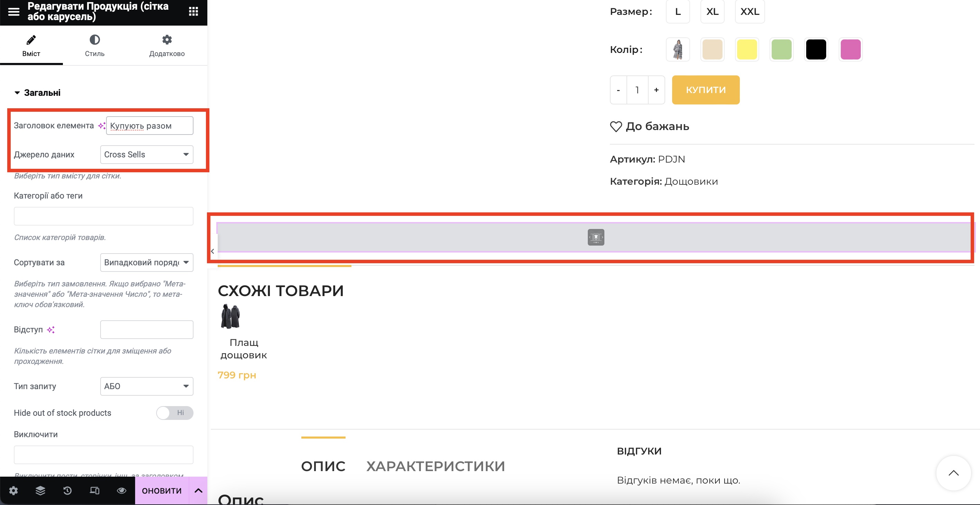Screen dimensions: 980x505
Task: Open the Дощовики category link
Action: click(x=691, y=182)
